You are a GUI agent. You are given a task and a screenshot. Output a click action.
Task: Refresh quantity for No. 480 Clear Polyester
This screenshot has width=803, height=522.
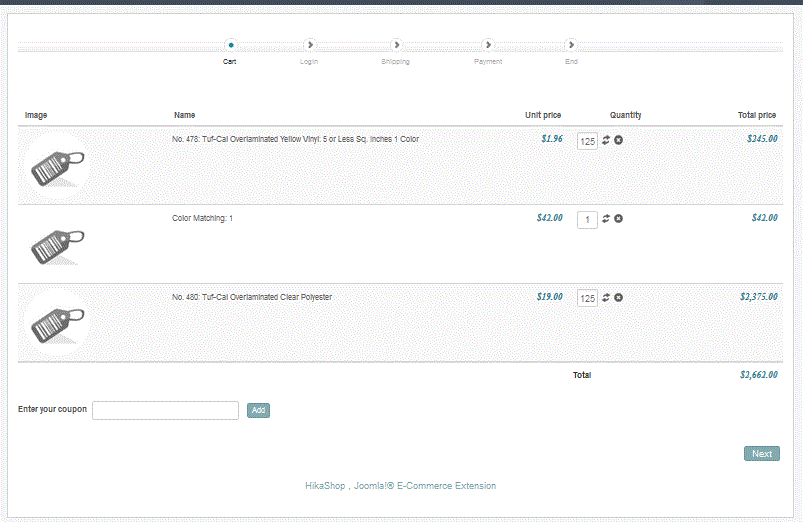point(606,297)
